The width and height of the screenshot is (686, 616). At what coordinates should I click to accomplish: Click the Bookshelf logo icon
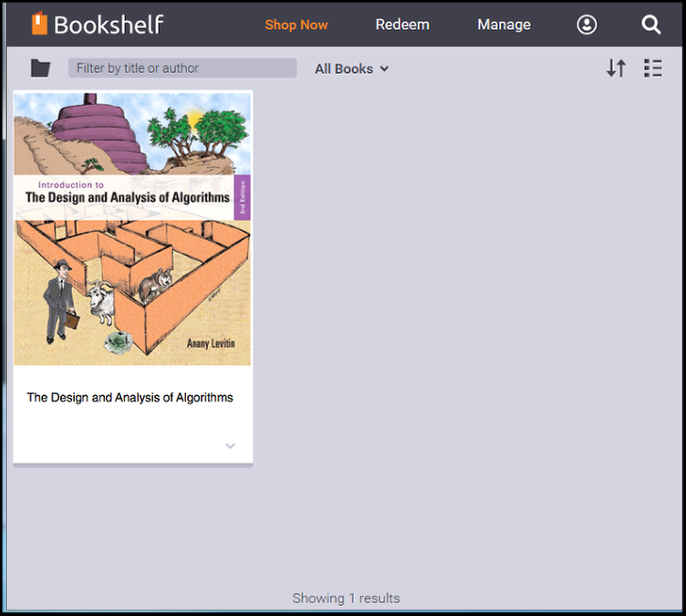[x=39, y=23]
